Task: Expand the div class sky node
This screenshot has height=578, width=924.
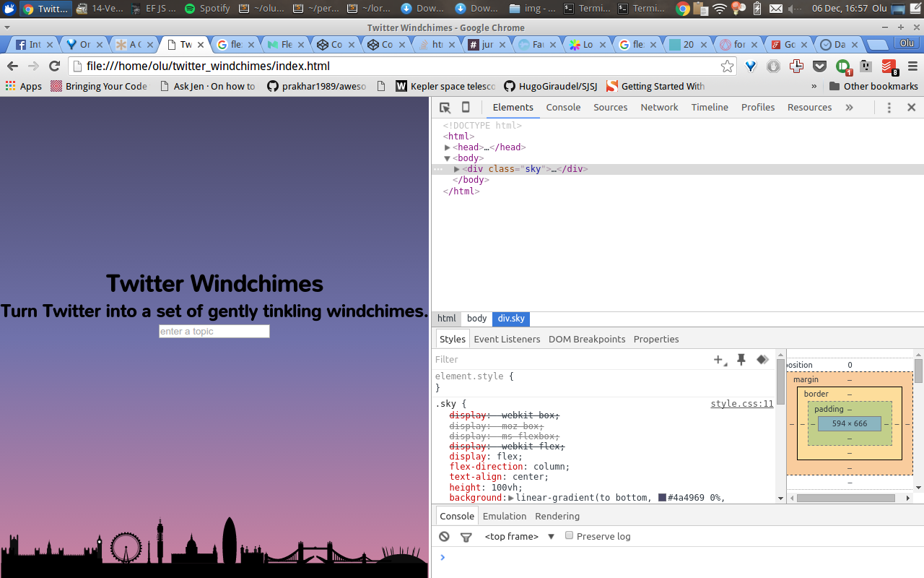Action: coord(457,169)
